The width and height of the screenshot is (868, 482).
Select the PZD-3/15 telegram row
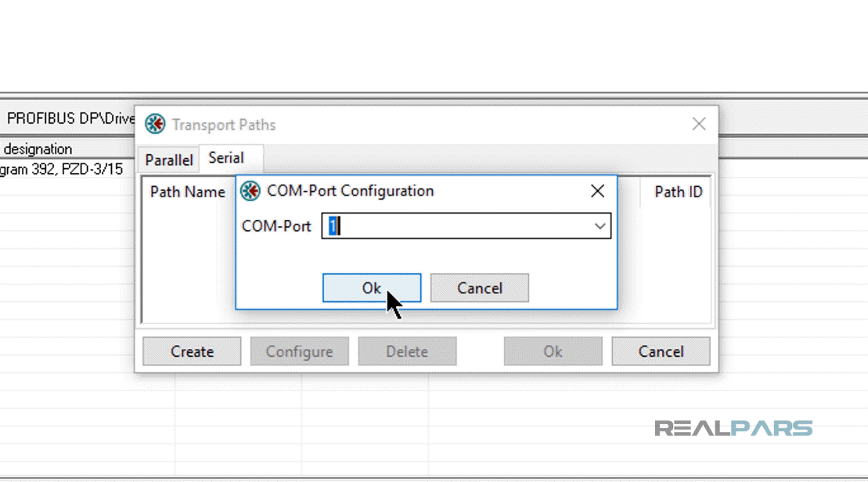pyautogui.click(x=61, y=169)
